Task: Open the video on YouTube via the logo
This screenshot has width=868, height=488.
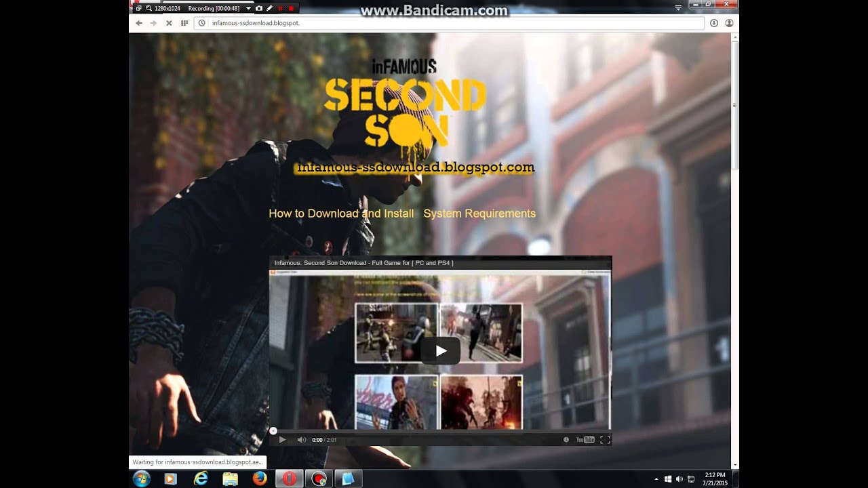Action: (x=585, y=439)
